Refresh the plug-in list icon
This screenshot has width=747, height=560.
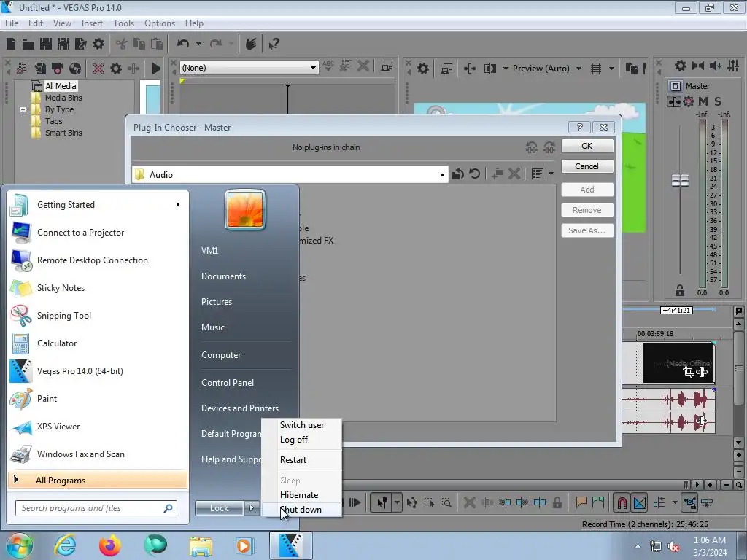(474, 174)
